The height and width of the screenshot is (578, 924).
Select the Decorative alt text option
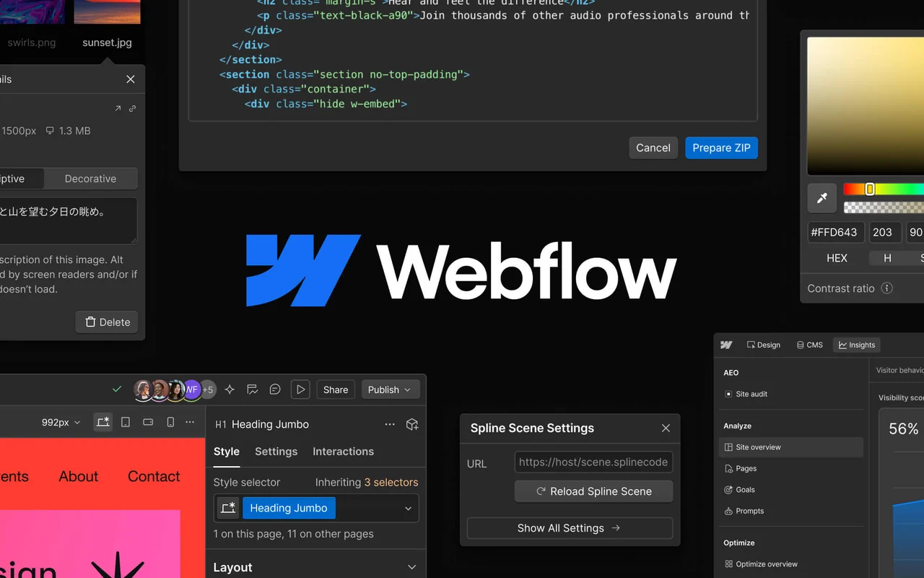pos(90,178)
